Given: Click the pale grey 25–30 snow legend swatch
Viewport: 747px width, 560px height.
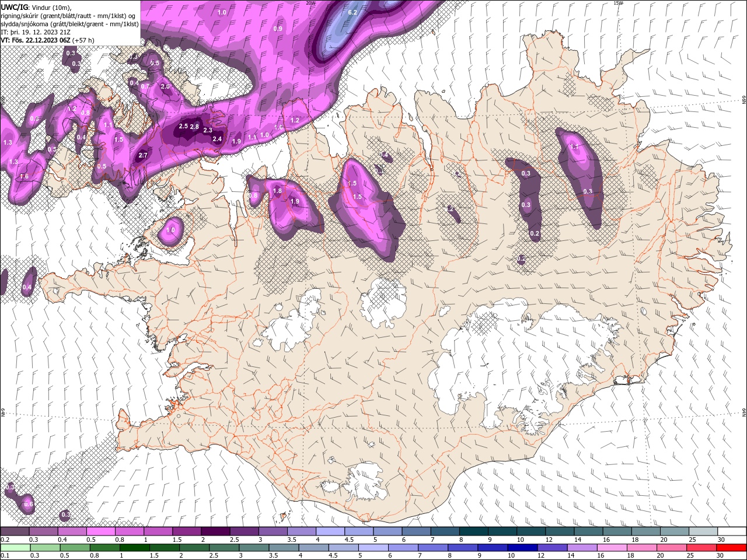Looking at the screenshot, I should click(x=703, y=531).
